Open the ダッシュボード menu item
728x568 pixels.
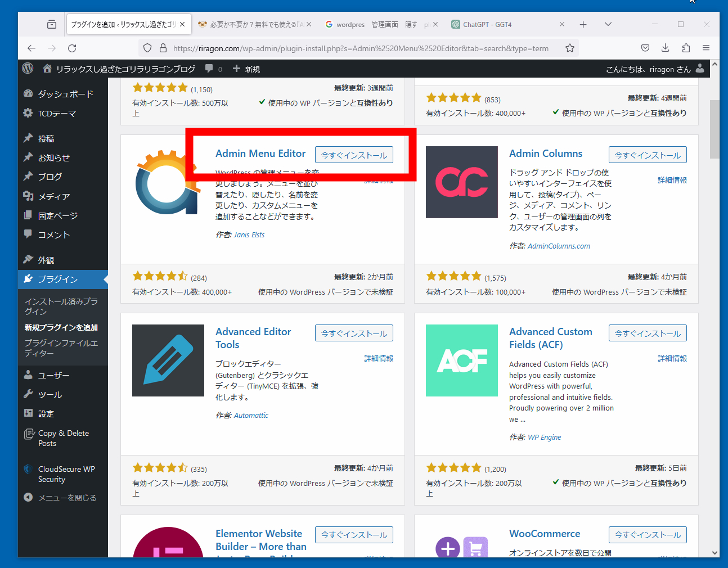(x=65, y=94)
